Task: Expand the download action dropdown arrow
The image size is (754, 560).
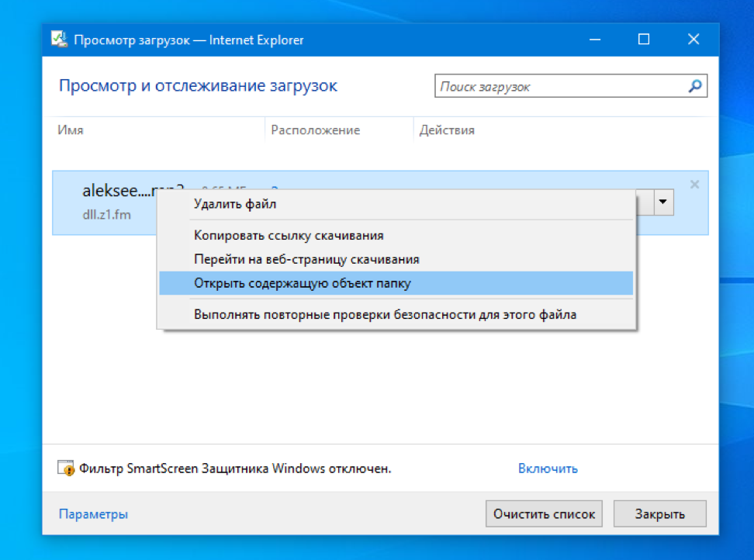Action: (662, 202)
